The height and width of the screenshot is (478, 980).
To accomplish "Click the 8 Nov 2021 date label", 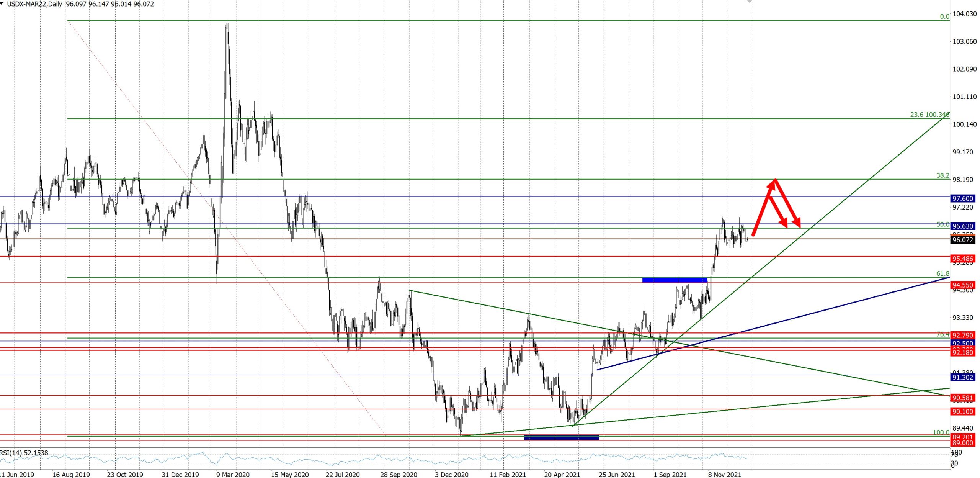I will pos(724,474).
